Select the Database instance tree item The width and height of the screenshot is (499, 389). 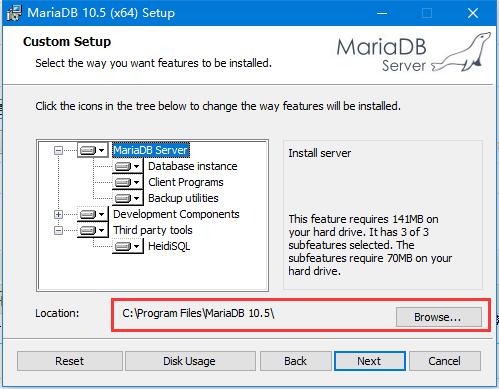click(193, 166)
